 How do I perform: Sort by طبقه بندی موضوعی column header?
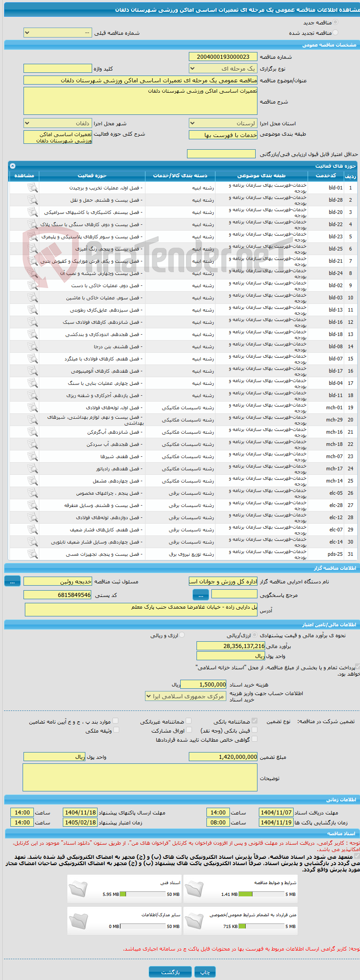262,175
